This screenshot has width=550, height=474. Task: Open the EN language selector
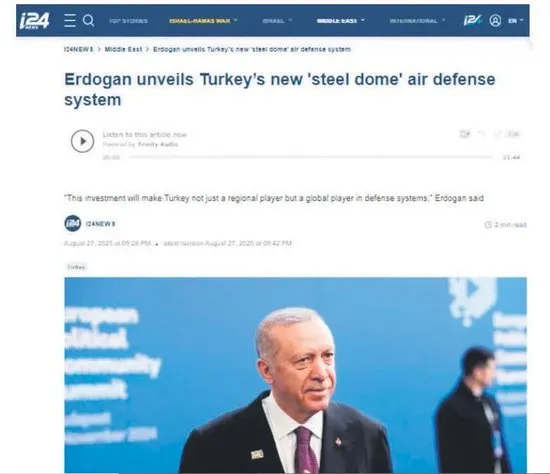coord(515,21)
